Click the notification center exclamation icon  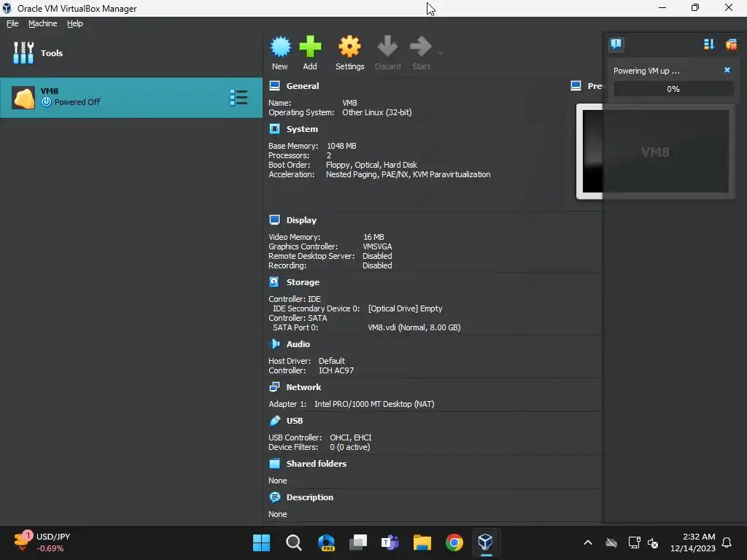(x=616, y=44)
